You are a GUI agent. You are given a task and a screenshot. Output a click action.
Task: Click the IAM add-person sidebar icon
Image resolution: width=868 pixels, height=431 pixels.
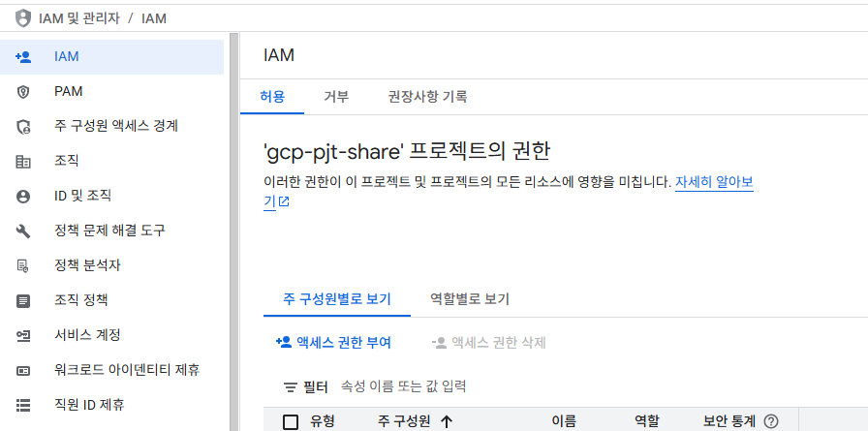23,56
